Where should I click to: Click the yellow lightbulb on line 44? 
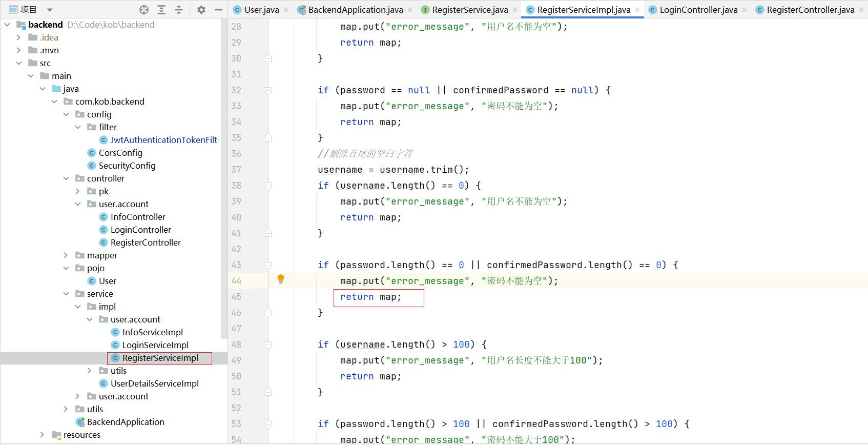point(281,279)
